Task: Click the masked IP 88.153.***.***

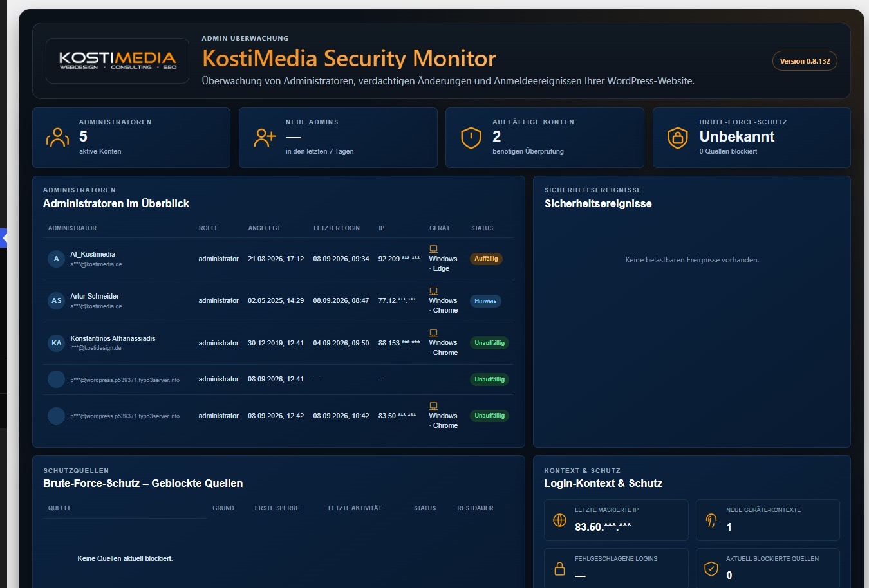Action: [x=399, y=343]
